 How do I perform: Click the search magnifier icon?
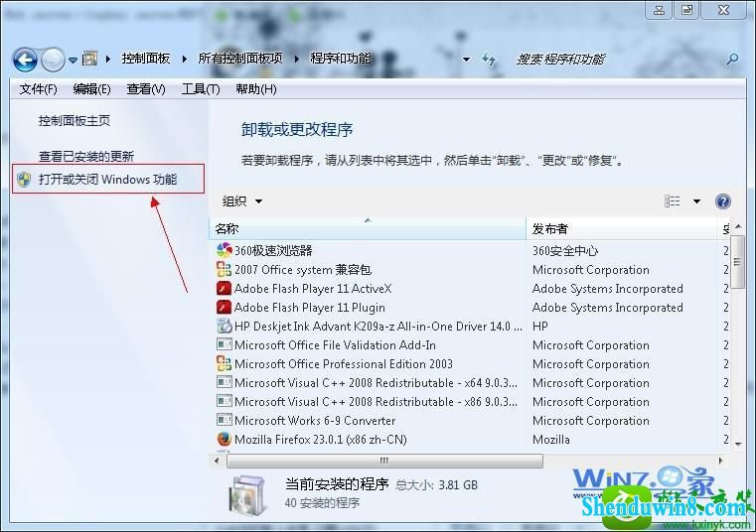click(732, 60)
